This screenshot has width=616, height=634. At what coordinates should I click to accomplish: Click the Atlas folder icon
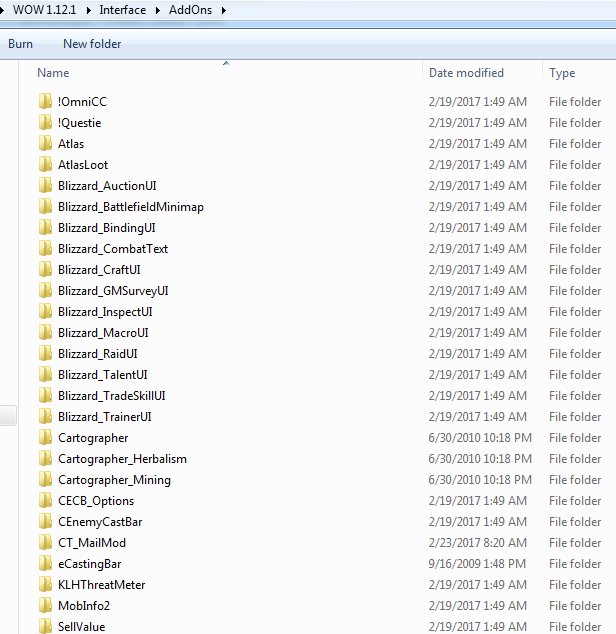click(45, 144)
